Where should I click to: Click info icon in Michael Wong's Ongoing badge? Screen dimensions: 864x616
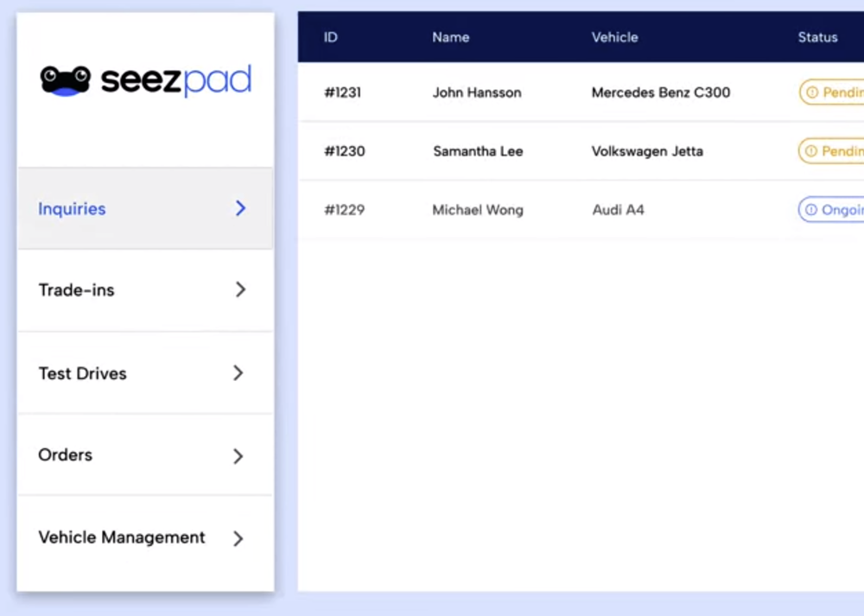(811, 209)
